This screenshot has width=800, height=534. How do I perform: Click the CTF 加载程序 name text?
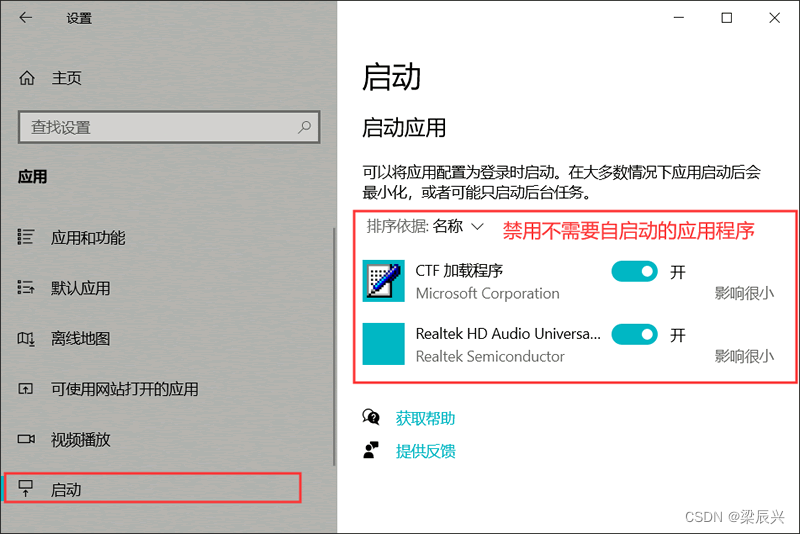point(459,270)
